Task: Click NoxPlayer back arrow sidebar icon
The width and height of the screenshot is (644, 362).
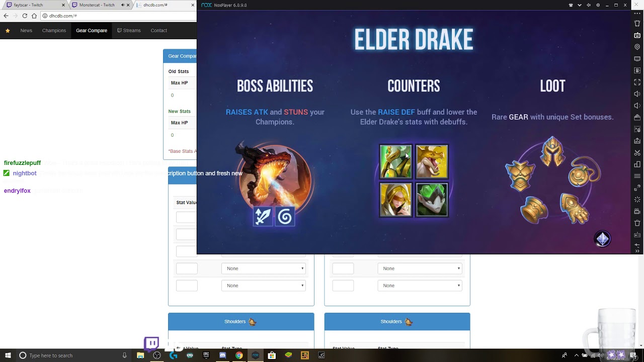Action: coord(637,246)
